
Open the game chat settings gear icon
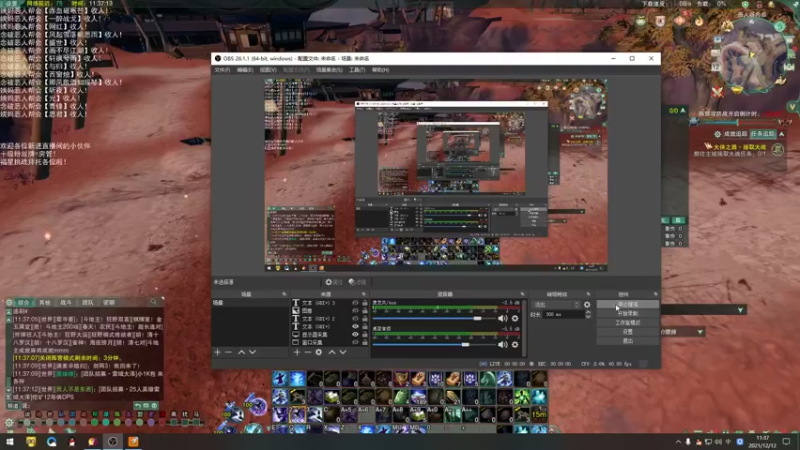[9, 303]
